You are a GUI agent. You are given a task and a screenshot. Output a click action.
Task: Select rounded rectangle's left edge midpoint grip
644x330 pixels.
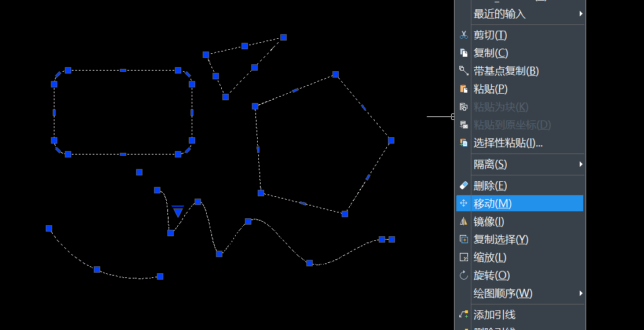pyautogui.click(x=54, y=112)
